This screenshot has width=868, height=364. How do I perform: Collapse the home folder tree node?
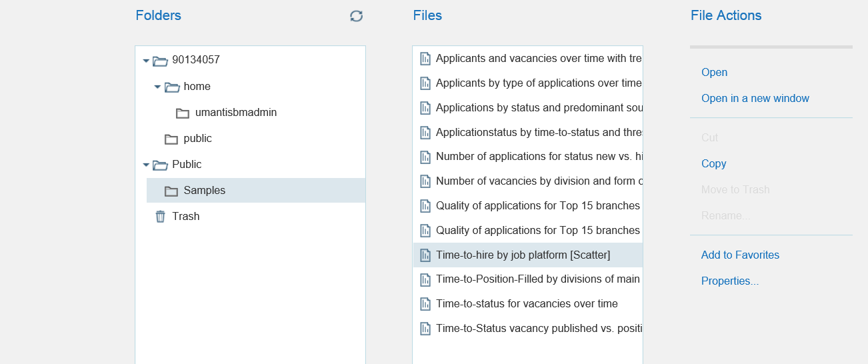[157, 87]
